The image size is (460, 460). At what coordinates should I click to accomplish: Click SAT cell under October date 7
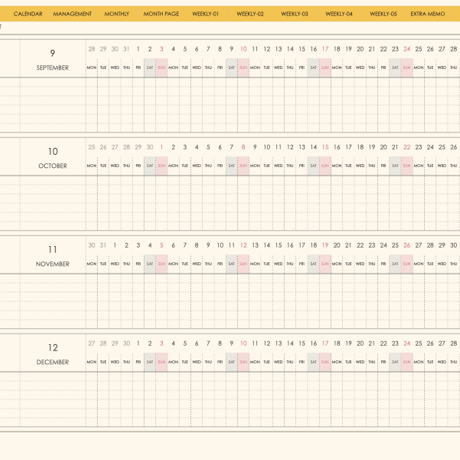[232, 166]
